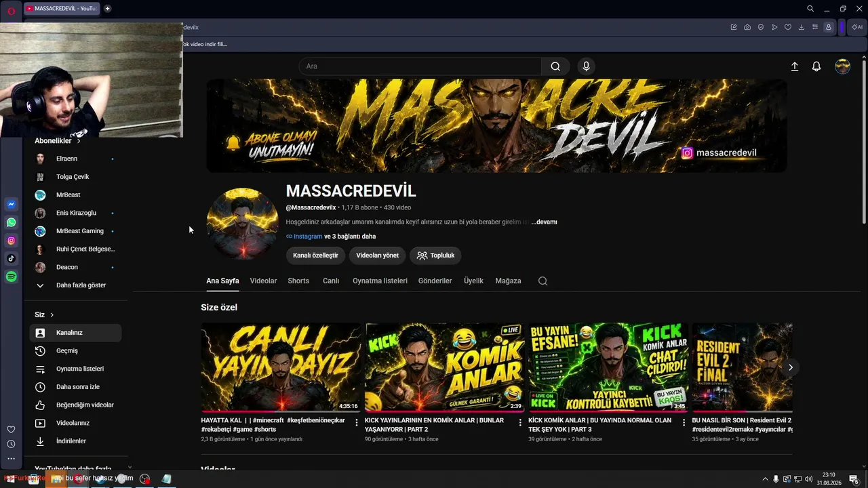Open YouTube notifications bell
The height and width of the screenshot is (488, 868).
tap(816, 66)
